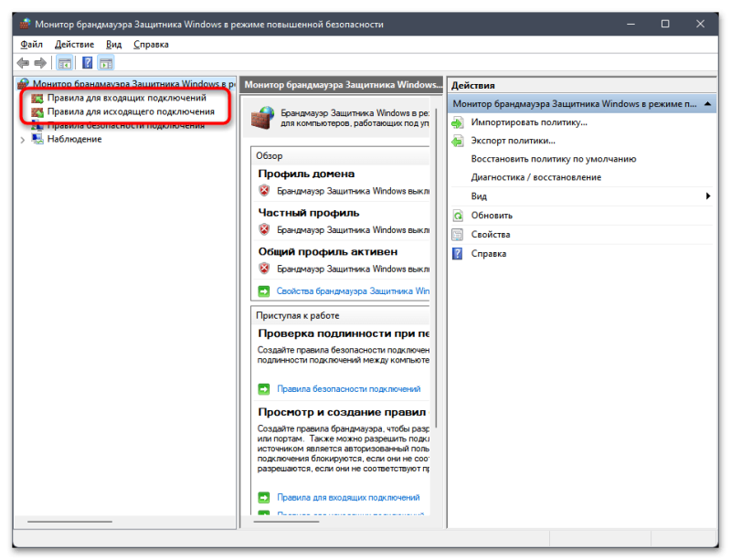
Task: Click the red shield icon under Профиль домена
Action: point(264,191)
